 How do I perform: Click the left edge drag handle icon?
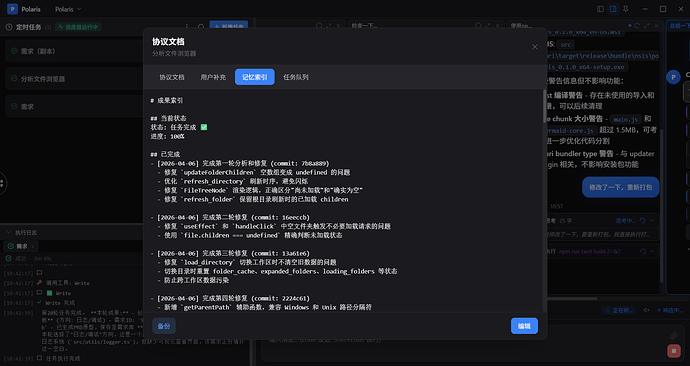point(2,183)
